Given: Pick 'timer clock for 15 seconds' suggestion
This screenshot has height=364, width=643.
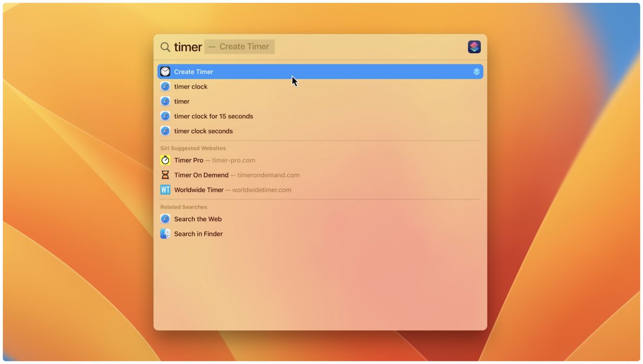Looking at the screenshot, I should click(x=320, y=116).
